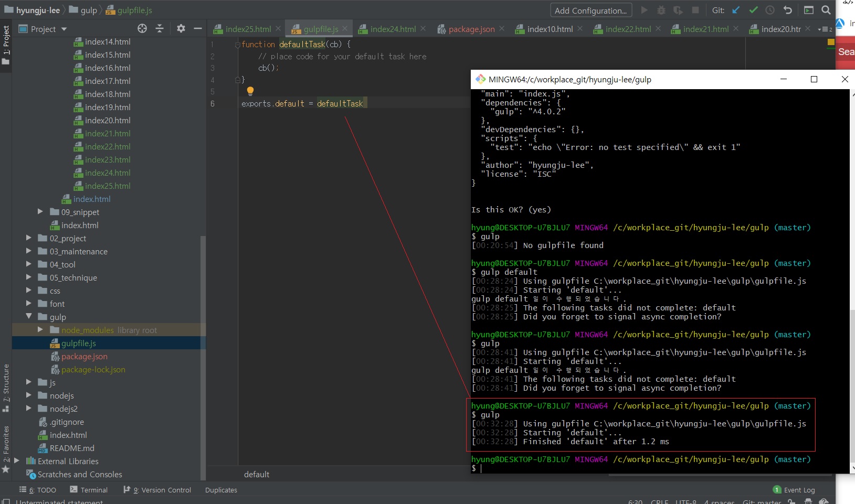
Task: Click the Git commit checkmark icon
Action: point(753,10)
